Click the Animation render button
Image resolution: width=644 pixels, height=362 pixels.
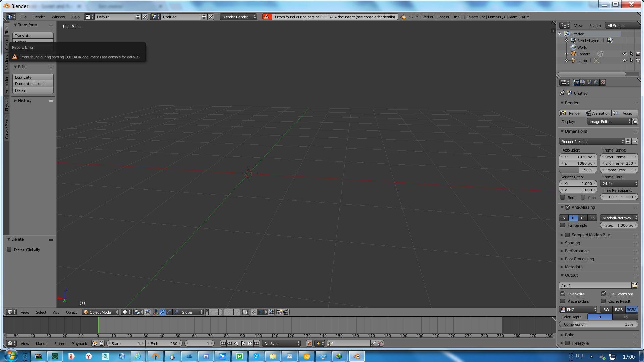pyautogui.click(x=598, y=113)
